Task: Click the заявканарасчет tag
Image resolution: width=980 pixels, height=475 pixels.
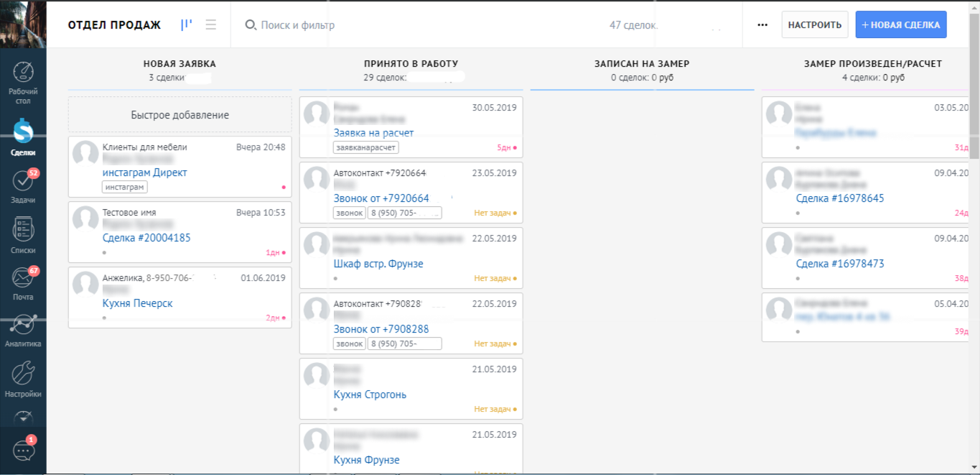Action: tap(366, 147)
